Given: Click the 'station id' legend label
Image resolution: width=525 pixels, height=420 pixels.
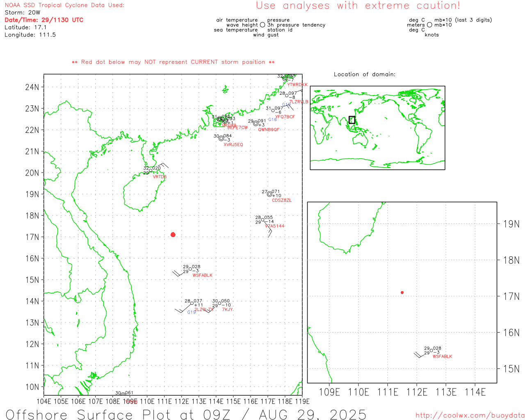Looking at the screenshot, I should pyautogui.click(x=280, y=30).
